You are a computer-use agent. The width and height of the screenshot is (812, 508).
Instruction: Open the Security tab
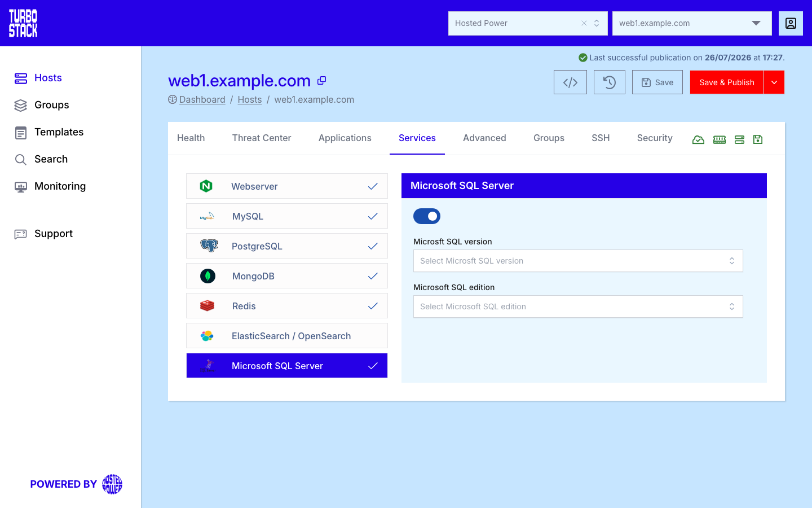655,138
